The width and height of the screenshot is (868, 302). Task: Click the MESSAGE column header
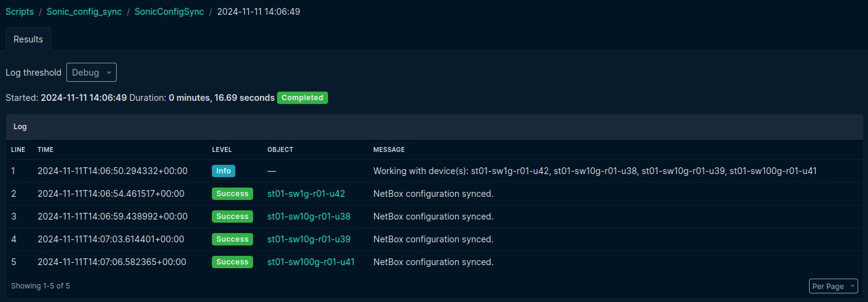click(x=389, y=150)
